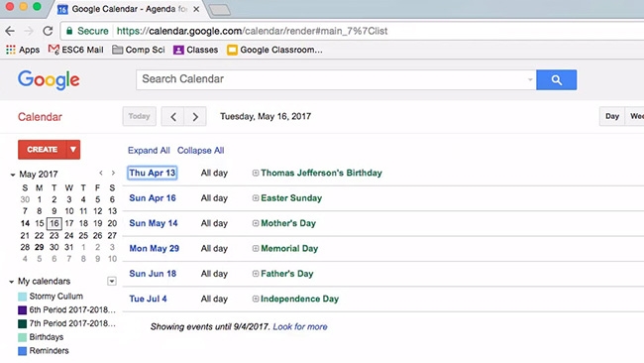Click the blue search magnifier button

pos(556,79)
